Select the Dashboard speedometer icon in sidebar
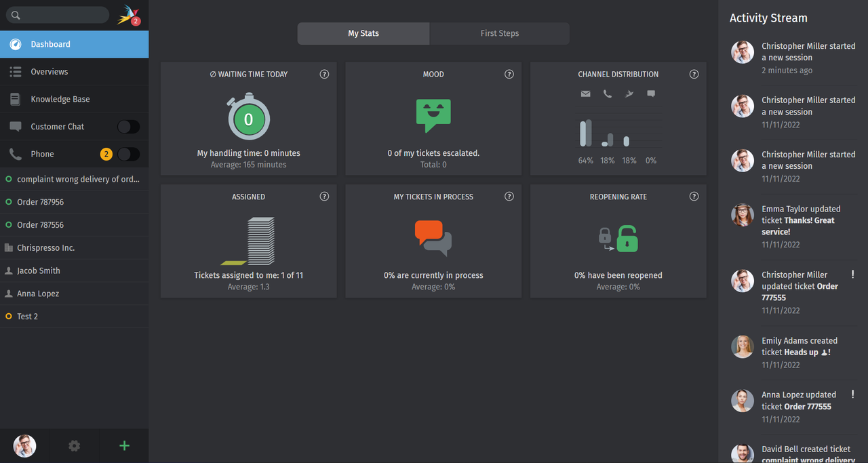Screen dimensions: 868x463 (15, 44)
